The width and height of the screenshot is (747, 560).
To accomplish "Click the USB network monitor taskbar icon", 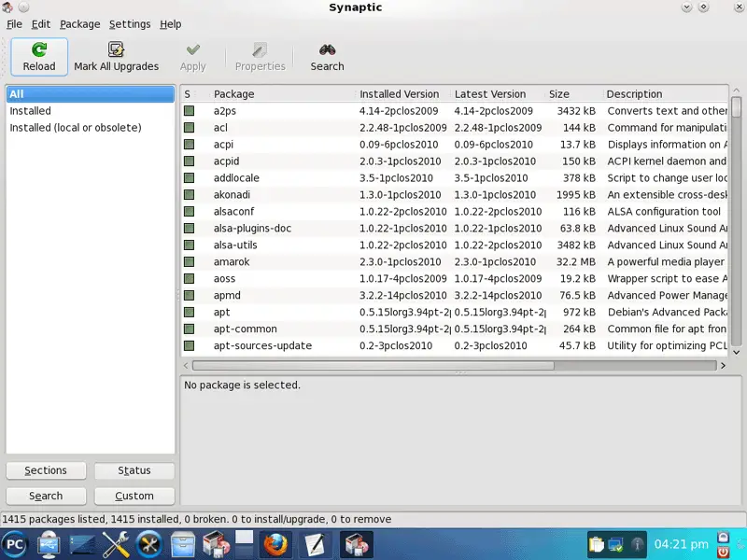I will coord(49,544).
